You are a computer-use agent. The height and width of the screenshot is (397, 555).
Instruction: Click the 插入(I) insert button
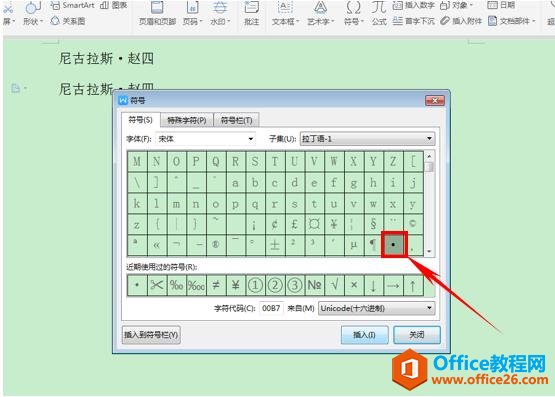click(x=364, y=334)
